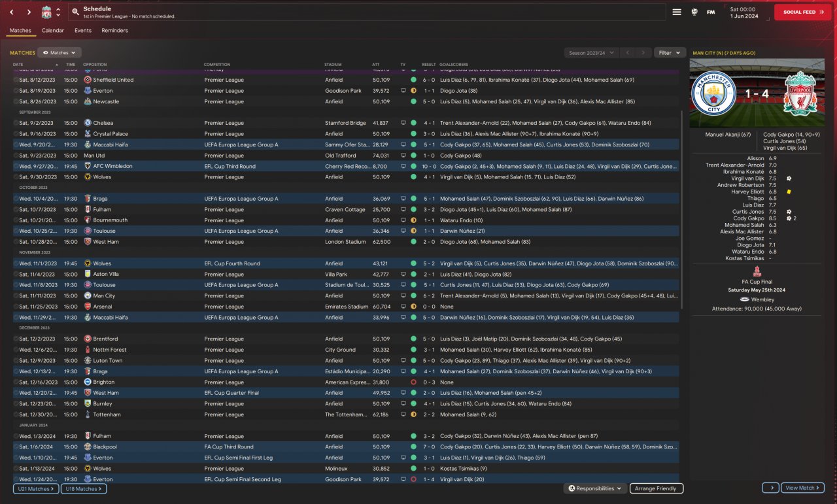The image size is (837, 504).
Task: Toggle reminder circle for Sheffield United match
Action: point(16,80)
